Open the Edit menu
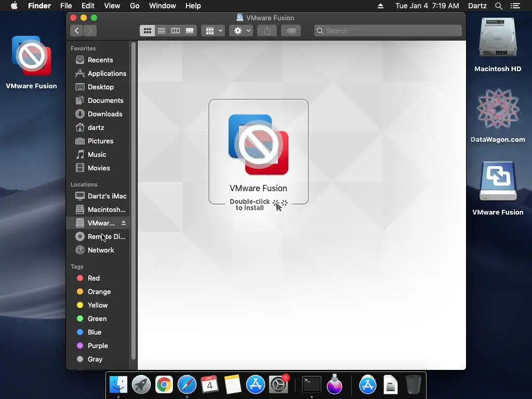Viewport: 532px width, 399px height. [x=88, y=6]
